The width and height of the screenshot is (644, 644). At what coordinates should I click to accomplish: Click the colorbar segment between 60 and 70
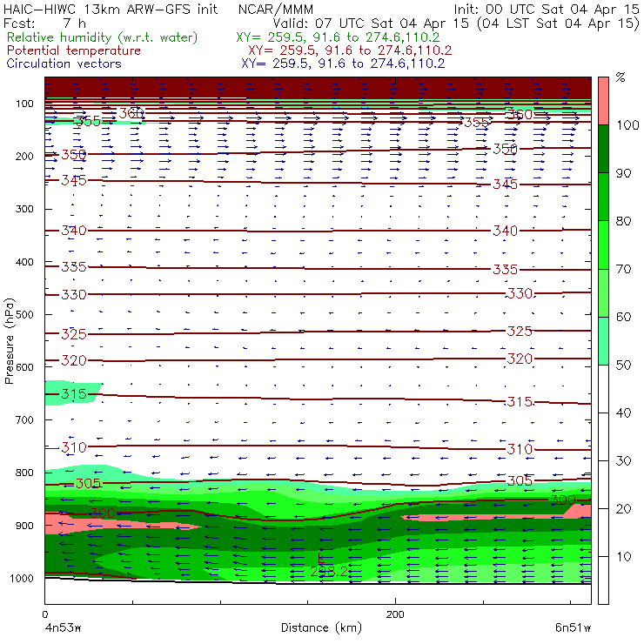[603, 292]
